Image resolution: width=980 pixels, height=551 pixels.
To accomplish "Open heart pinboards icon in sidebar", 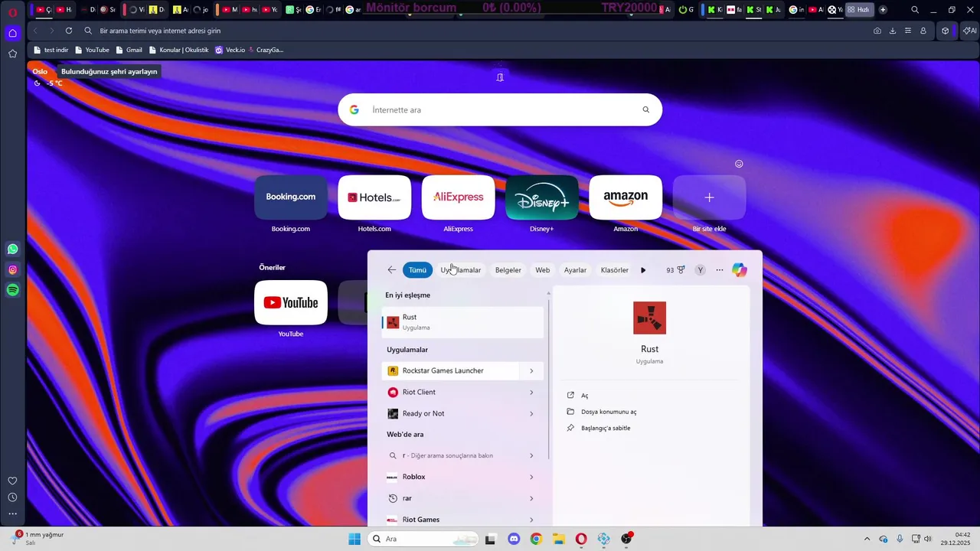I will pos(12,481).
